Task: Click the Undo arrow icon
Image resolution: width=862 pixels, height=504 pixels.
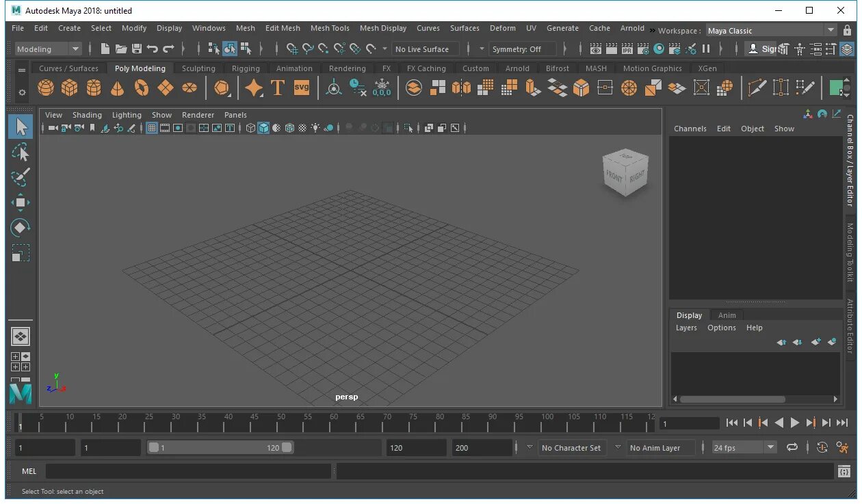Action: tap(152, 49)
